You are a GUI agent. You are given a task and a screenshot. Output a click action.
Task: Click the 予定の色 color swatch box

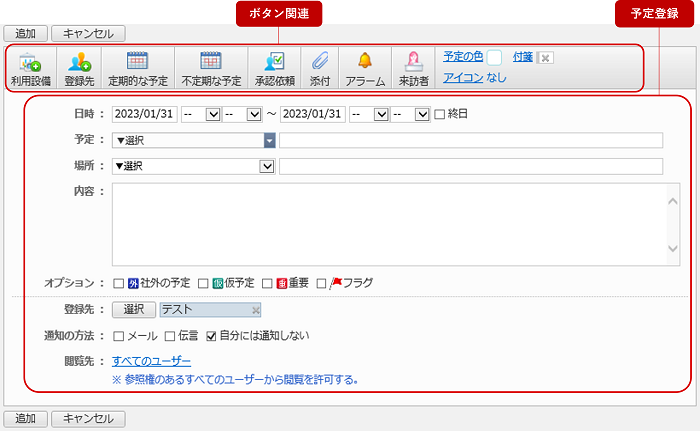(494, 58)
